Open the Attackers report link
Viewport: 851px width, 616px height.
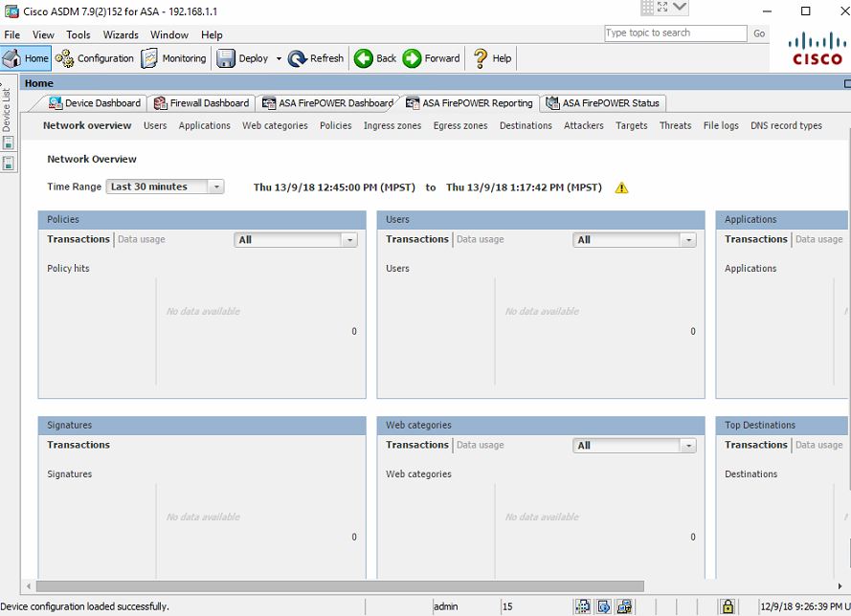click(583, 125)
